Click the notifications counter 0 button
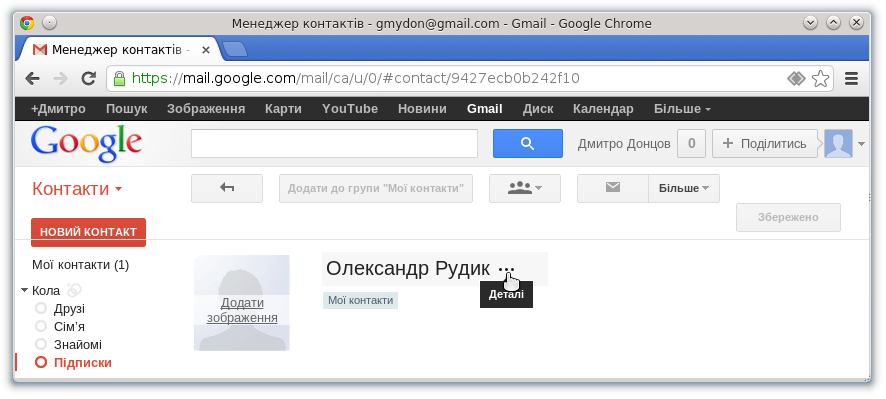This screenshot has height=399, width=886. 691,144
